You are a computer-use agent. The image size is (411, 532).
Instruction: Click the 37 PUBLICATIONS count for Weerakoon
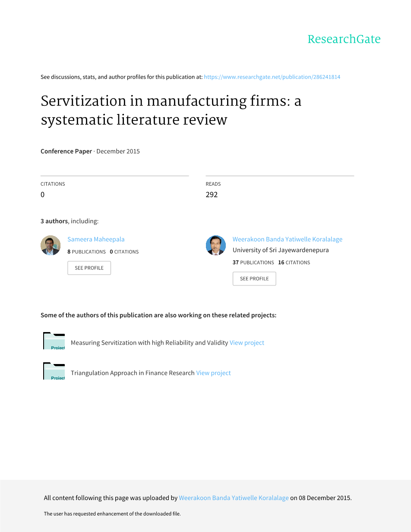[x=253, y=263]
